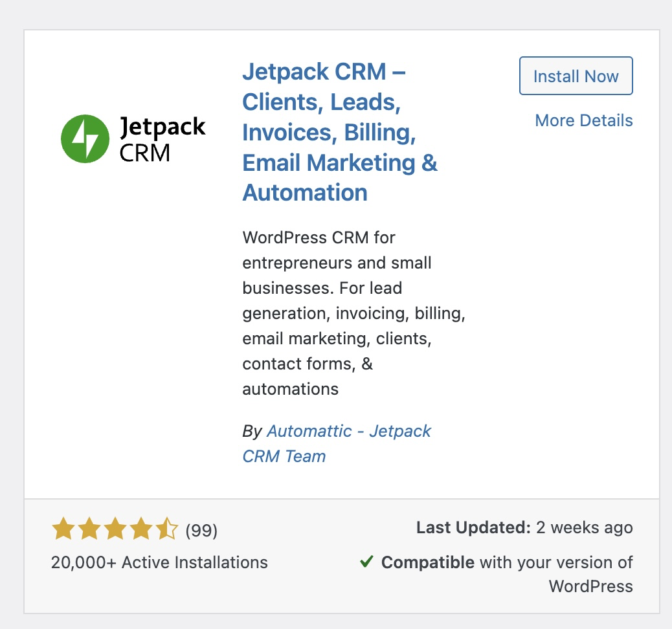Click the plugin description paragraph

click(x=353, y=313)
